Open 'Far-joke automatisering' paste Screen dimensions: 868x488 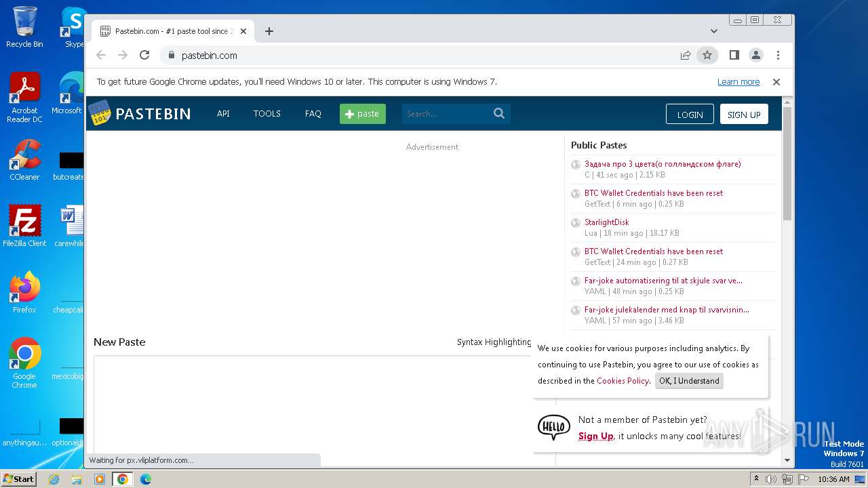[663, 281]
